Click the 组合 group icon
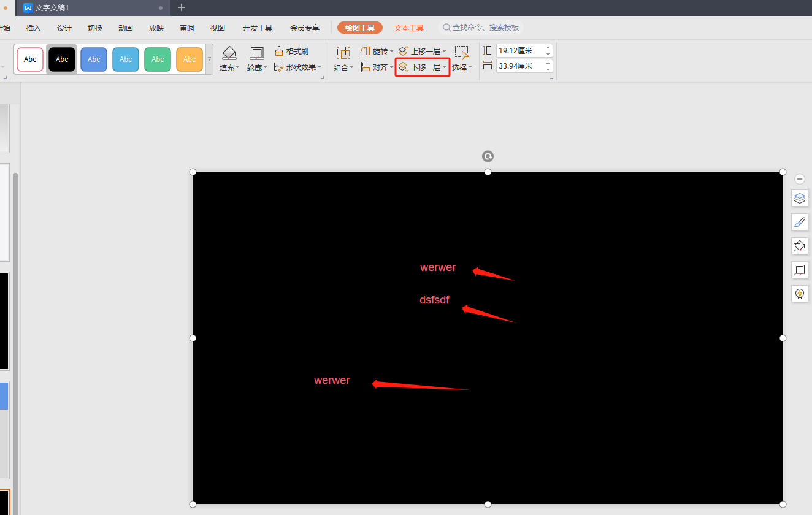 tap(343, 53)
